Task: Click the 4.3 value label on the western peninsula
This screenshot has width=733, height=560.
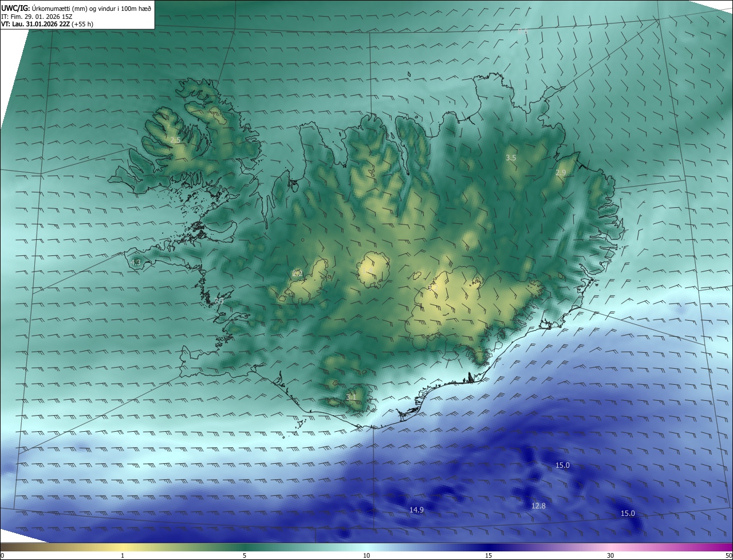Action: (x=136, y=262)
